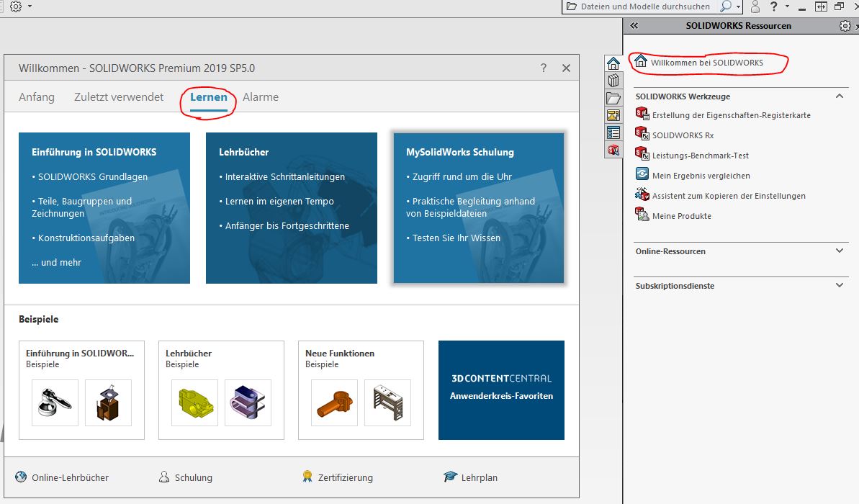Launch the SOLIDWORKS Rx icon
Screen dimensions: 859x504
click(x=642, y=134)
